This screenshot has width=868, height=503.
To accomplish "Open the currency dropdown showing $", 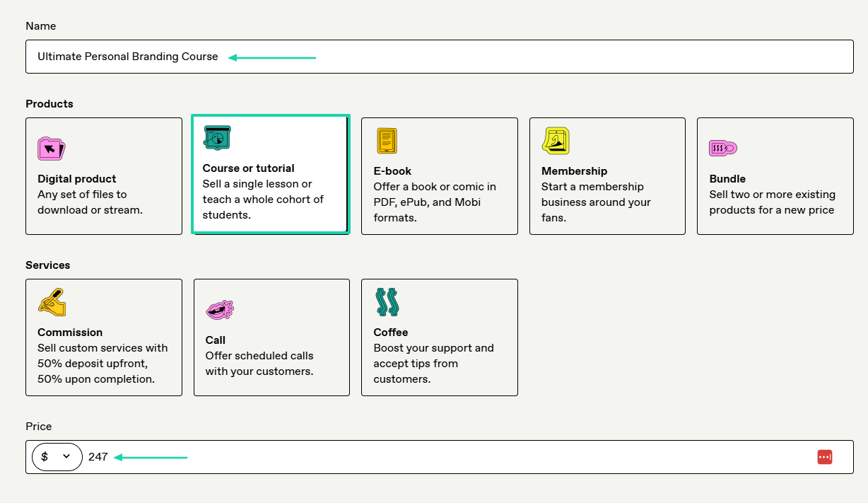I will pyautogui.click(x=57, y=457).
